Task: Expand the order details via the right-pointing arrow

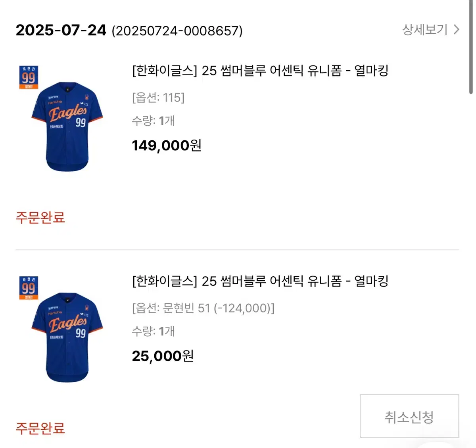Action: (457, 29)
